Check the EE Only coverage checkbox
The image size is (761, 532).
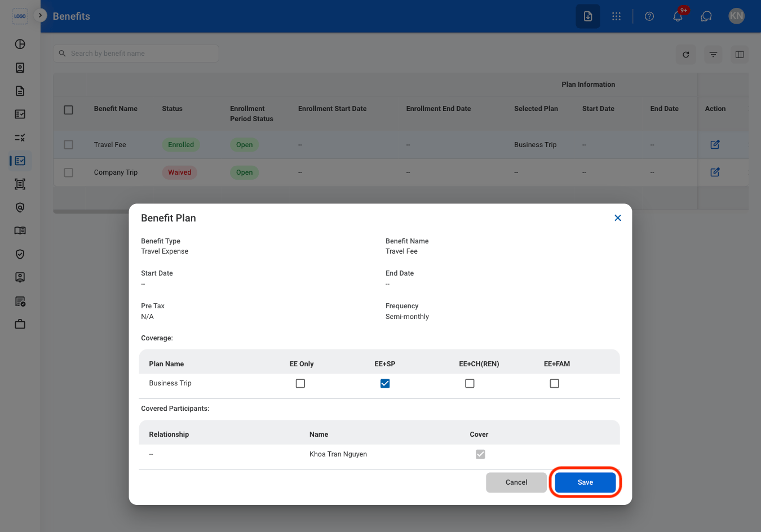(x=300, y=383)
